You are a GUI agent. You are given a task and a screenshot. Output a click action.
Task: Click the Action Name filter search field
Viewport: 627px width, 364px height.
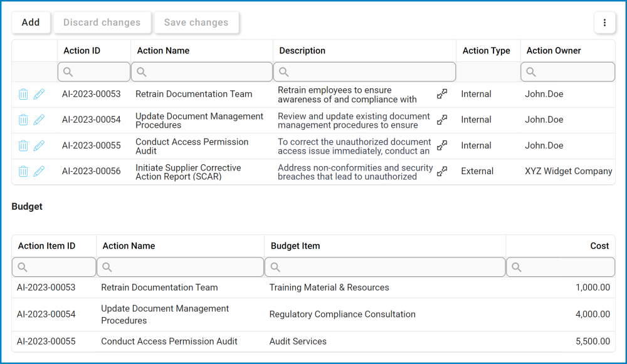coord(202,72)
